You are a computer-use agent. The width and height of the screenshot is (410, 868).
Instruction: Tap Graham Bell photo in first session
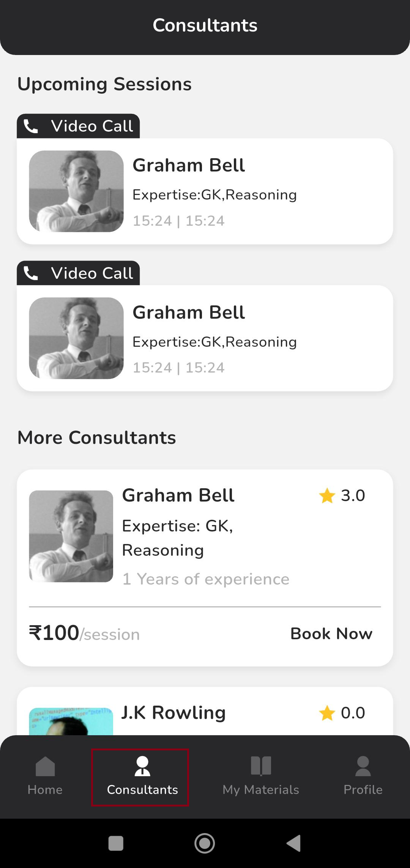(x=76, y=191)
